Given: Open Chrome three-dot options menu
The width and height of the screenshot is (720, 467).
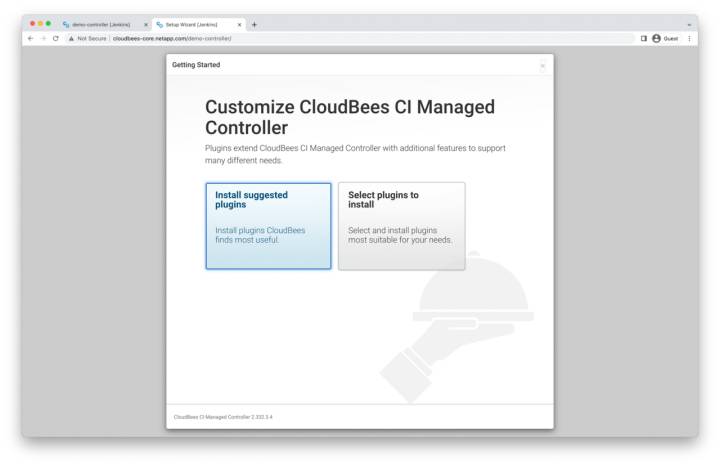Looking at the screenshot, I should point(689,38).
